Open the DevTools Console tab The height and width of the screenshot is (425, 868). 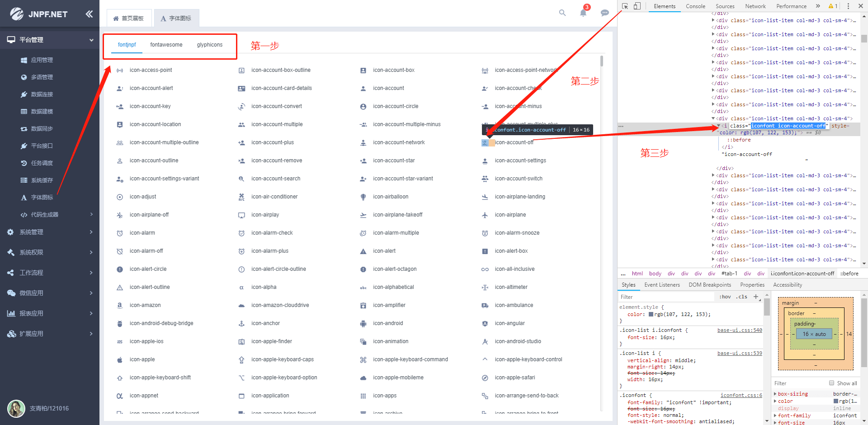tap(695, 6)
